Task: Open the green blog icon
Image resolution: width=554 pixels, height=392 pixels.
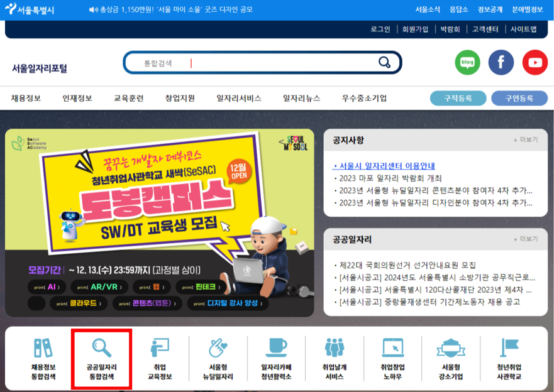Action: (467, 62)
